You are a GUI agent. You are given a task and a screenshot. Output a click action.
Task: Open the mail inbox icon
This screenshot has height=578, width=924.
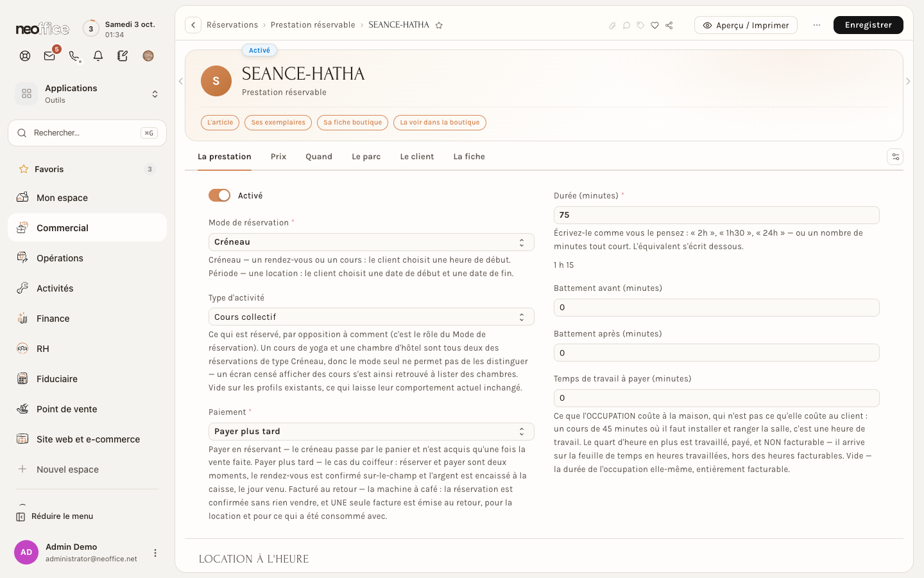(x=49, y=56)
